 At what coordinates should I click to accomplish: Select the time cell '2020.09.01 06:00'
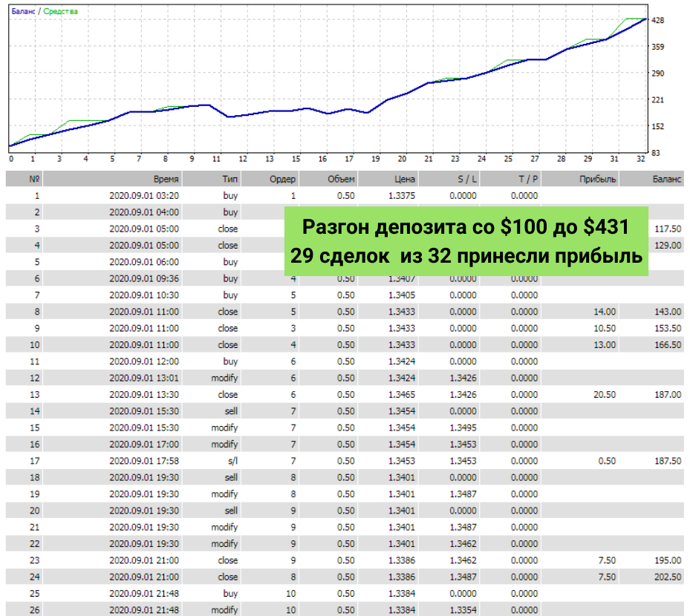tap(144, 262)
